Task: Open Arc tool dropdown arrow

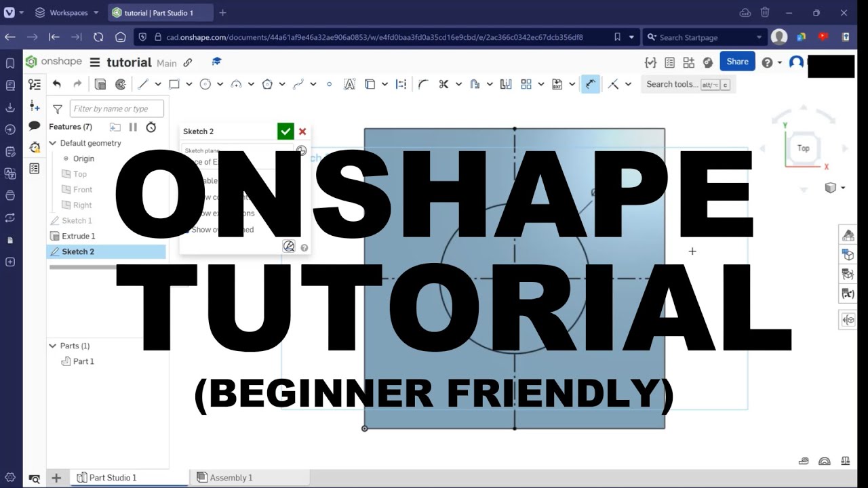Action: pyautogui.click(x=251, y=84)
